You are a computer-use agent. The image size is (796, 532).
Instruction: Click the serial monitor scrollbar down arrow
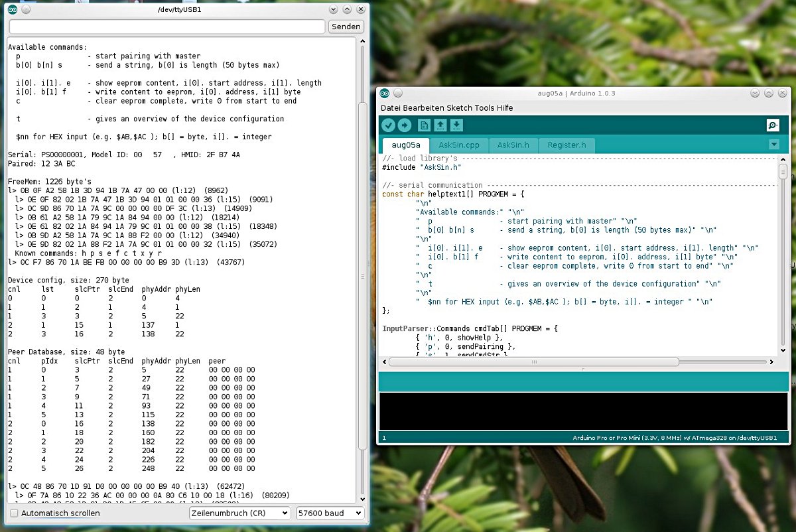click(362, 499)
